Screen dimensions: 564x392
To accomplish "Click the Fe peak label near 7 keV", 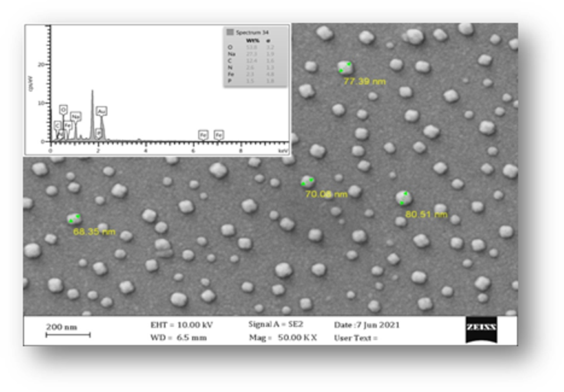I will (x=219, y=135).
